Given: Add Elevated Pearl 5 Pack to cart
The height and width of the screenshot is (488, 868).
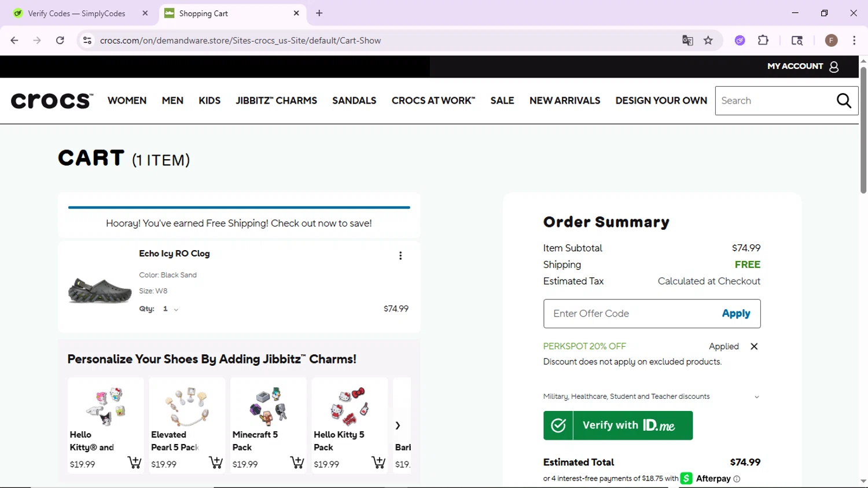Looking at the screenshot, I should (216, 463).
